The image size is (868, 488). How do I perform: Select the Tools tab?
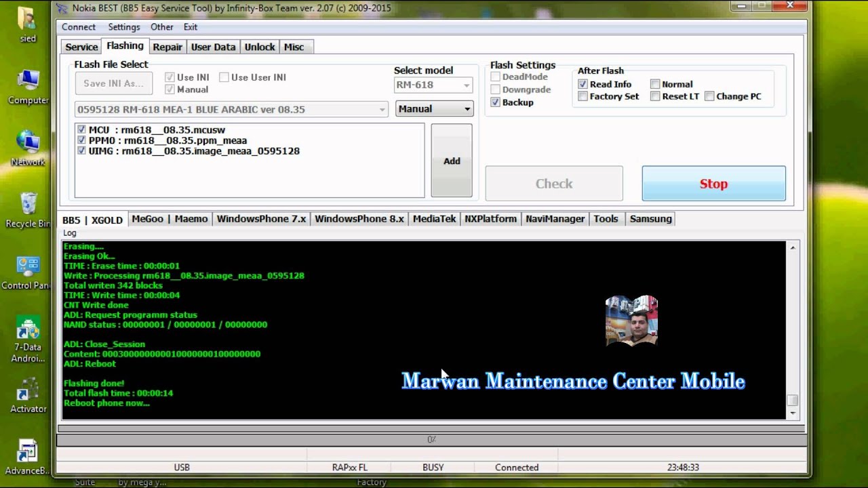click(606, 219)
